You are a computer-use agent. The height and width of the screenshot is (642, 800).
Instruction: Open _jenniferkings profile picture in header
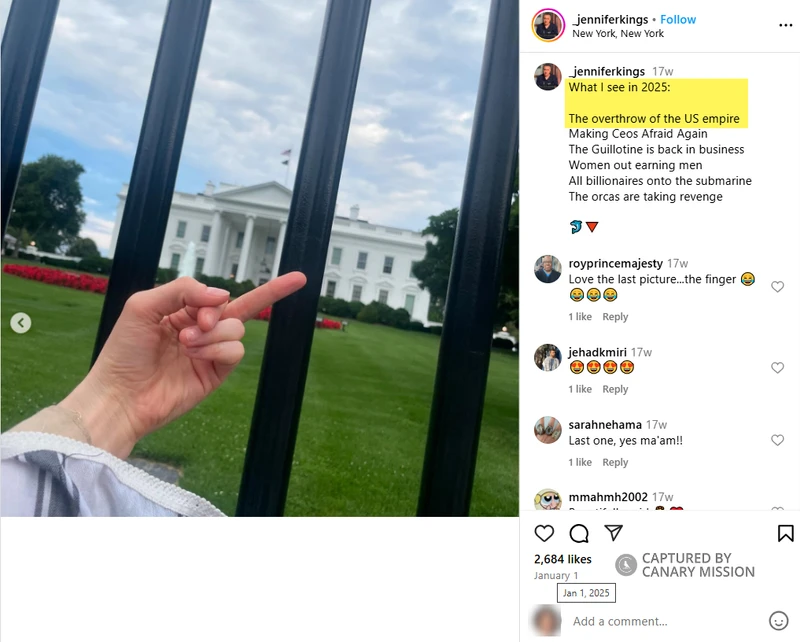(548, 25)
